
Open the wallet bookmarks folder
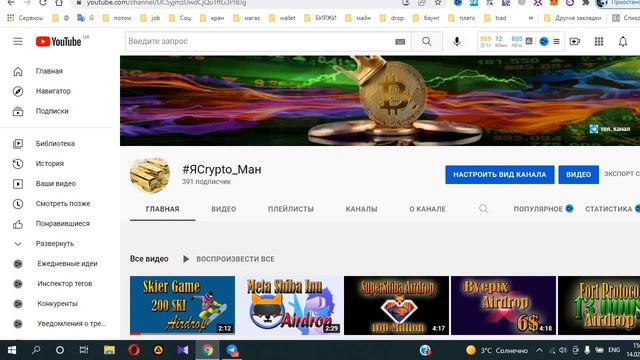tap(282, 18)
